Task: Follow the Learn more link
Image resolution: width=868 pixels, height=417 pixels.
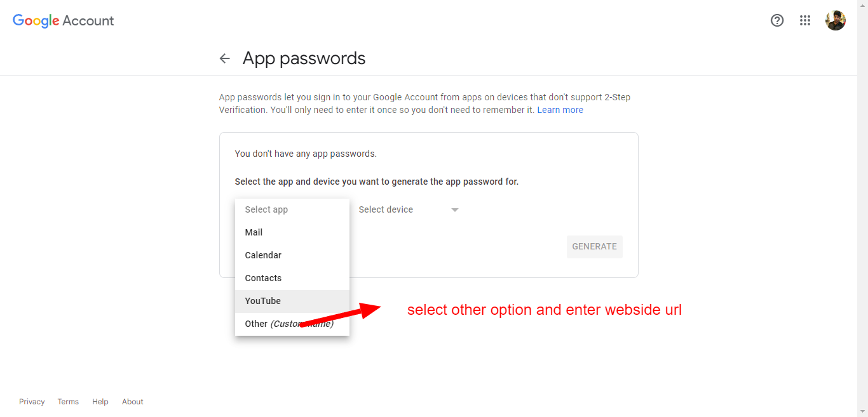Action: [x=560, y=110]
